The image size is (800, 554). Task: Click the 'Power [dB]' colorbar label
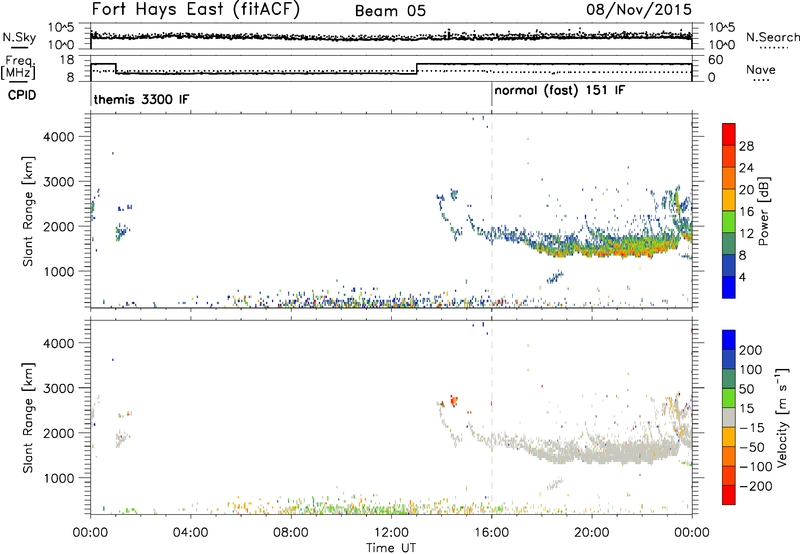click(x=763, y=211)
